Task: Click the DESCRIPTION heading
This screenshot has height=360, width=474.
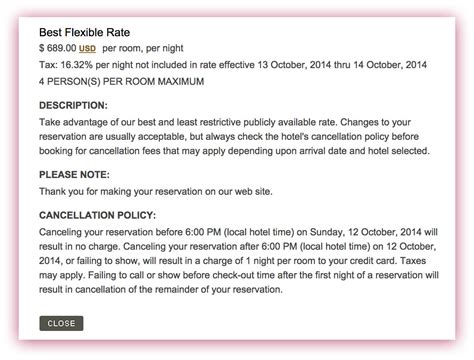Action: coord(73,105)
